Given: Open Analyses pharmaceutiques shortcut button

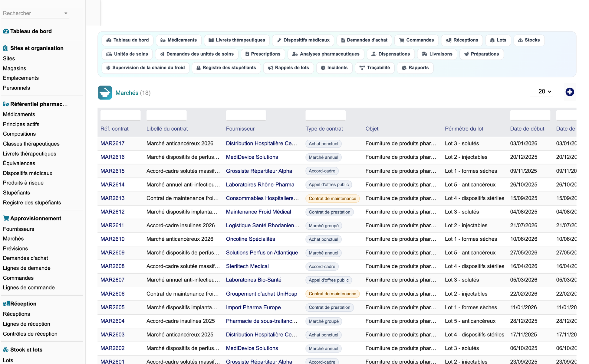Looking at the screenshot, I should click(326, 54).
